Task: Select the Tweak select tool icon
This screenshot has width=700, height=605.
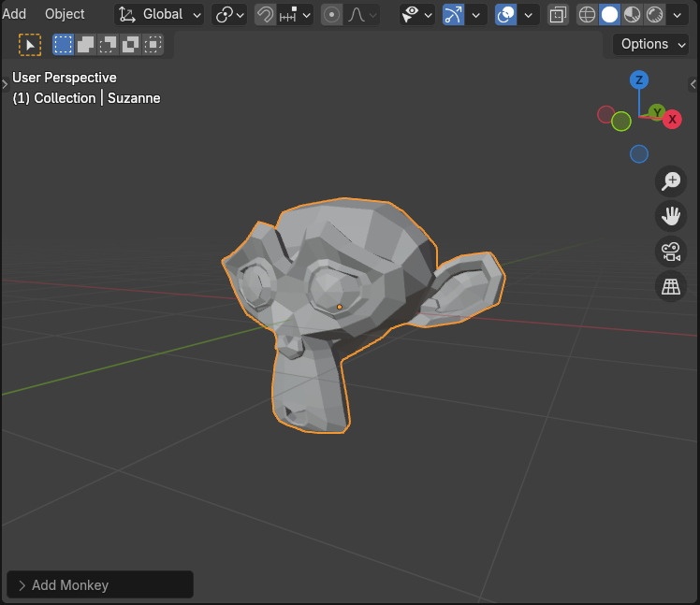Action: click(30, 45)
